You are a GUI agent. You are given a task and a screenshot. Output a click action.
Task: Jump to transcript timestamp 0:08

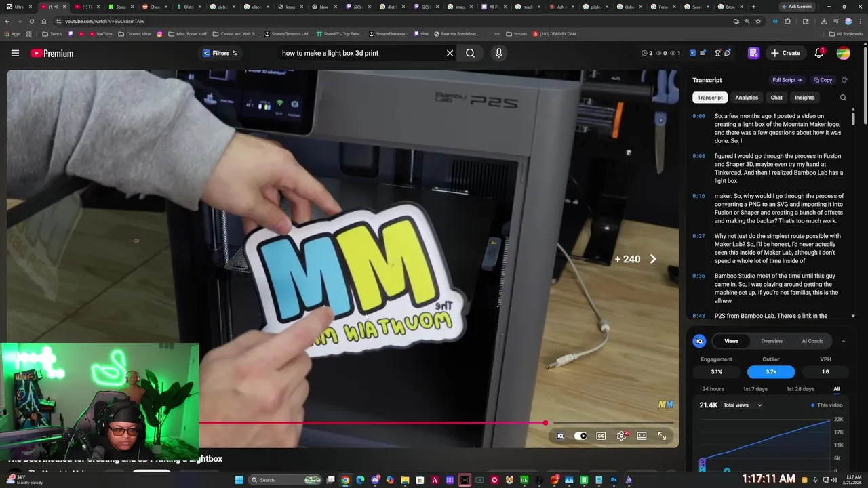click(698, 156)
